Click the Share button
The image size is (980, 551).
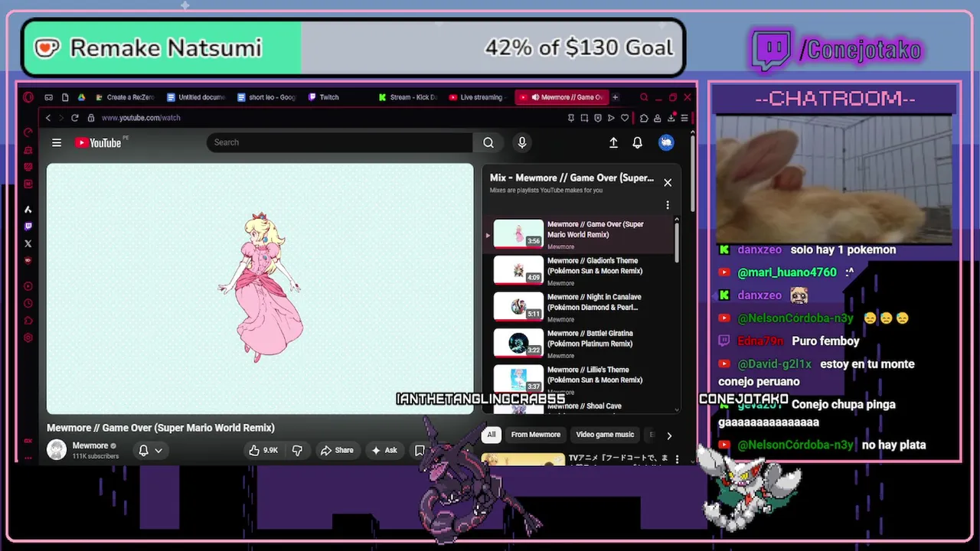click(336, 450)
